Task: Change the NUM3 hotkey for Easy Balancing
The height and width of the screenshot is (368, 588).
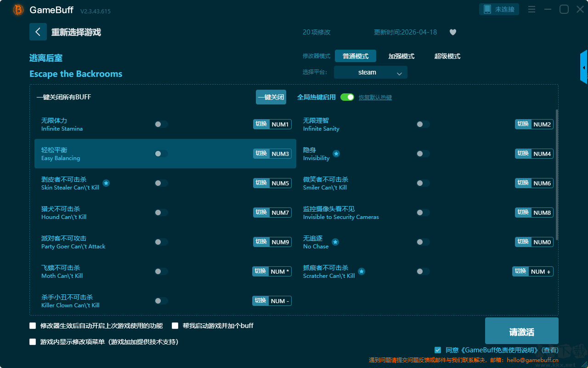Action: pos(272,154)
